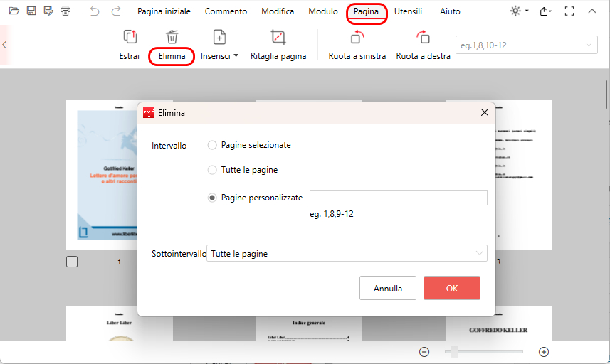Click the custom pages input field
The image size is (610, 364).
coord(399,198)
